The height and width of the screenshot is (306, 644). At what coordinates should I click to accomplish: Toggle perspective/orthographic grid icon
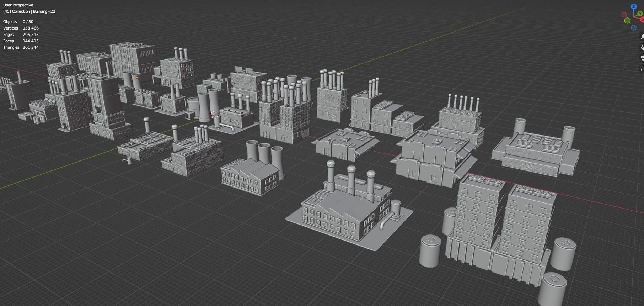coord(642,69)
